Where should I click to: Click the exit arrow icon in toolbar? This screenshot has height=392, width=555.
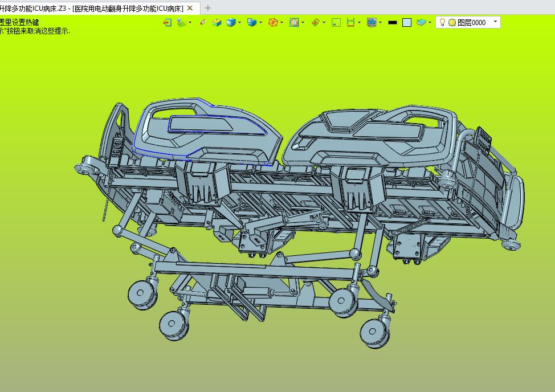[167, 23]
